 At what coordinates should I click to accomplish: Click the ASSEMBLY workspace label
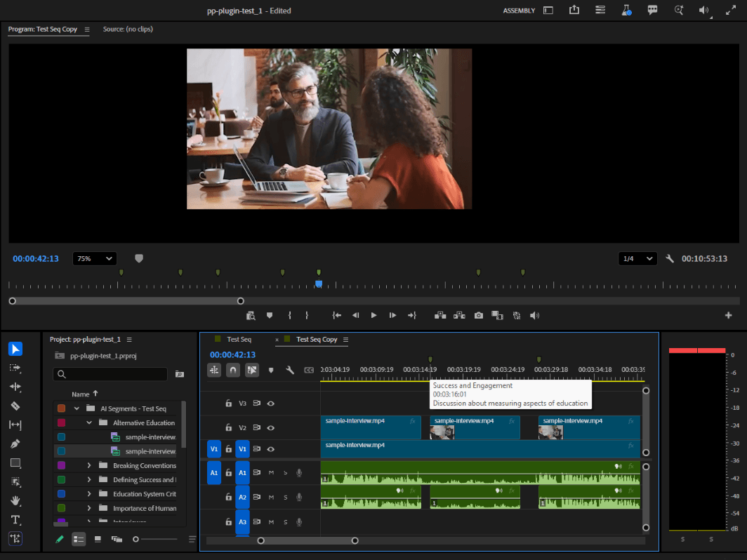(x=519, y=11)
